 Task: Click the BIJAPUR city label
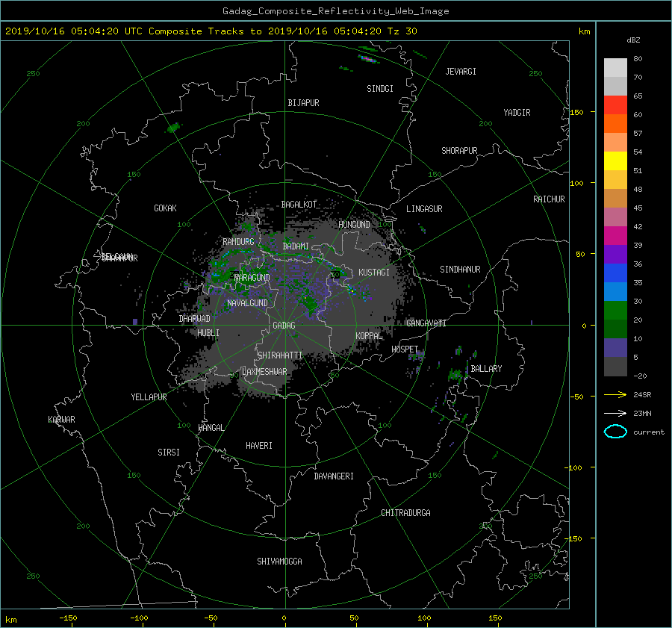303,103
